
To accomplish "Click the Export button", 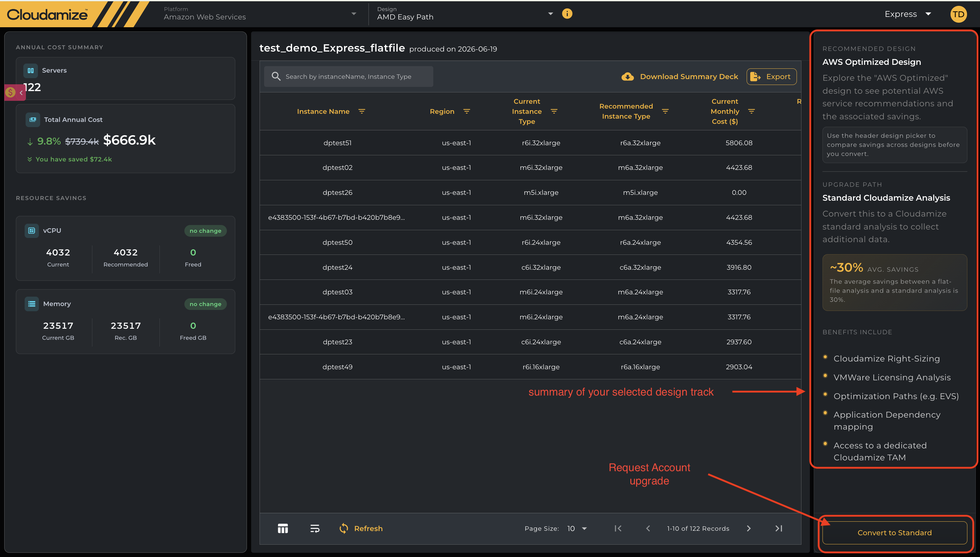I will pyautogui.click(x=771, y=77).
